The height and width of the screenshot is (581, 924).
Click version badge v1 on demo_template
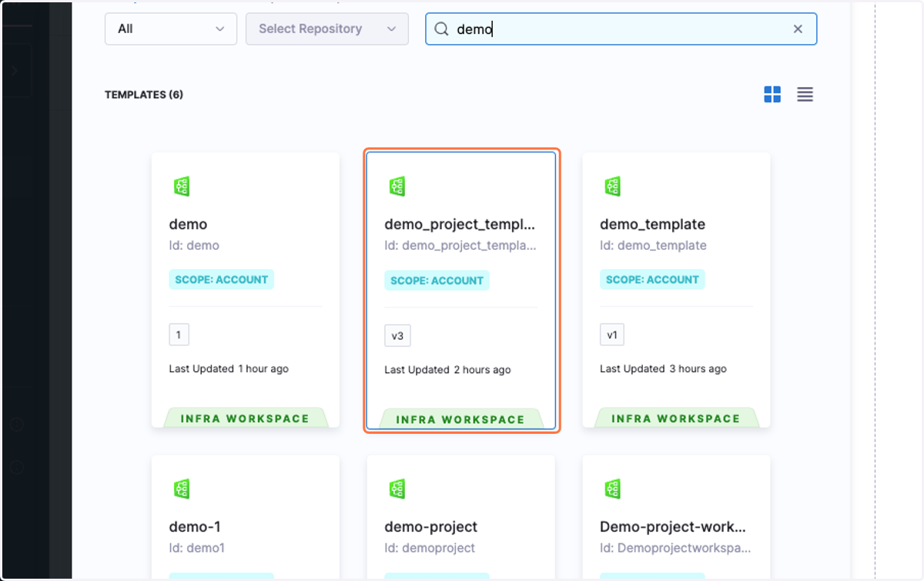pyautogui.click(x=612, y=334)
